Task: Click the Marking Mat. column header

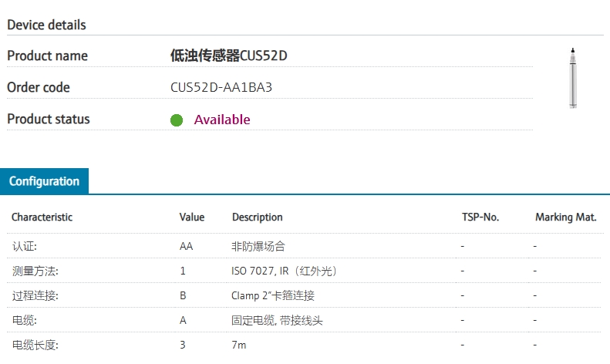Action: coord(565,217)
